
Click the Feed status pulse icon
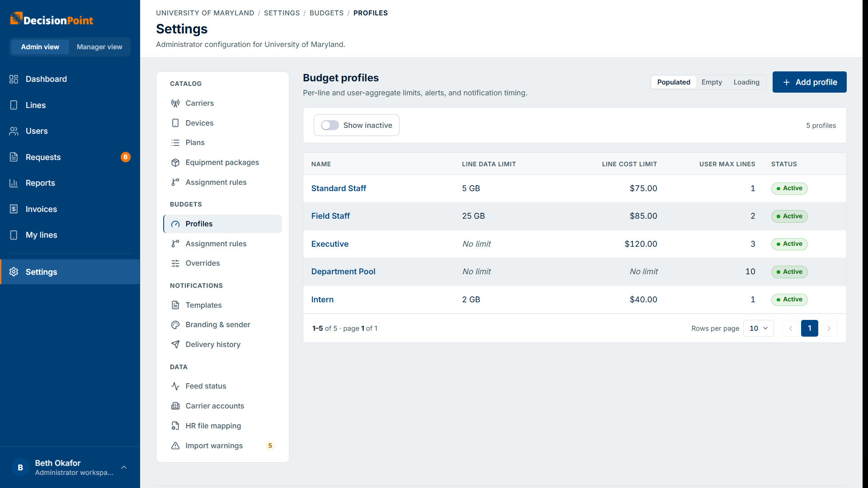(175, 386)
